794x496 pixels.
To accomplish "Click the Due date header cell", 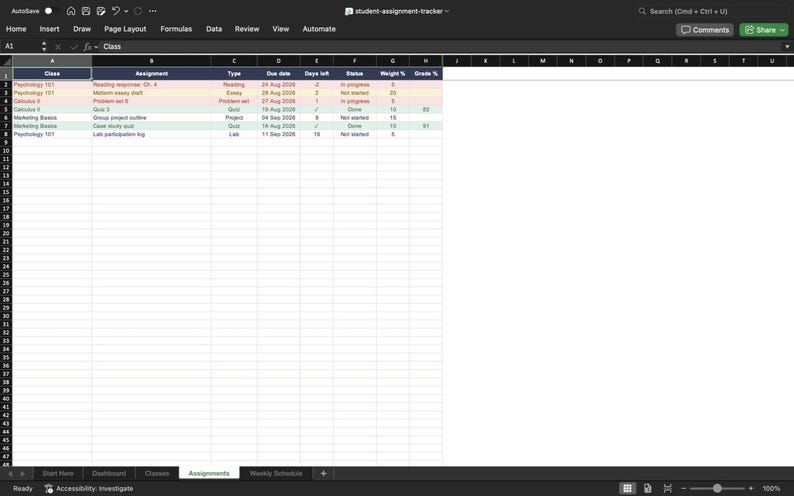I will (x=279, y=74).
